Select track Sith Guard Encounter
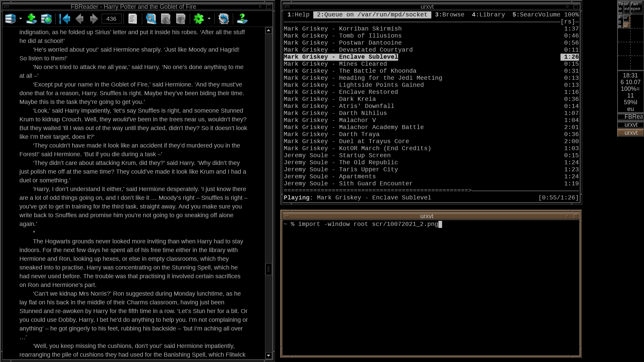The image size is (644, 362). tap(431, 184)
